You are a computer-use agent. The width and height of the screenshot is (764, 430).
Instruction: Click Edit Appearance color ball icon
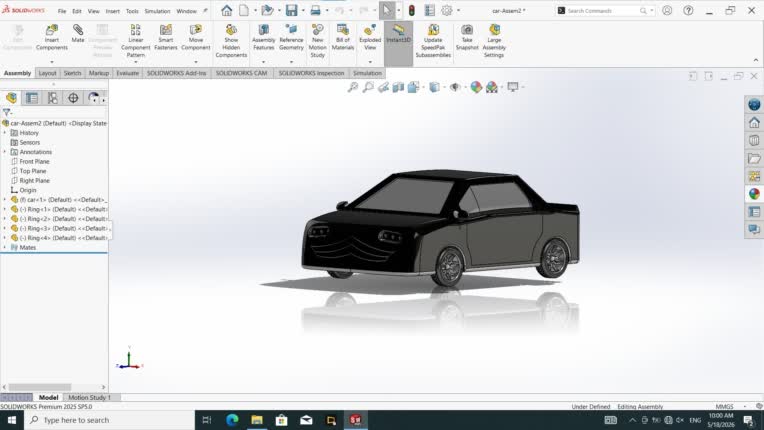pyautogui.click(x=476, y=87)
